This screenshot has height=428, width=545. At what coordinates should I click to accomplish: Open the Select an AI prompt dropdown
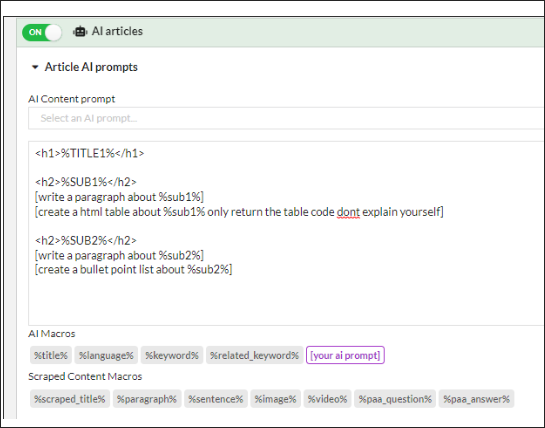pos(286,118)
